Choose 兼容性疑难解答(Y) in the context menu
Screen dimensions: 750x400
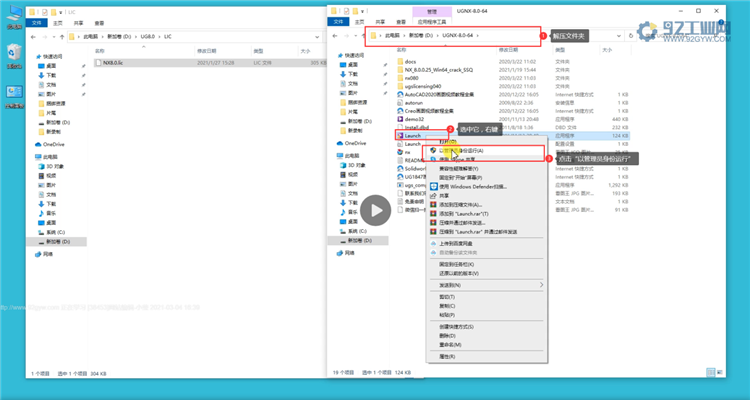click(487, 169)
